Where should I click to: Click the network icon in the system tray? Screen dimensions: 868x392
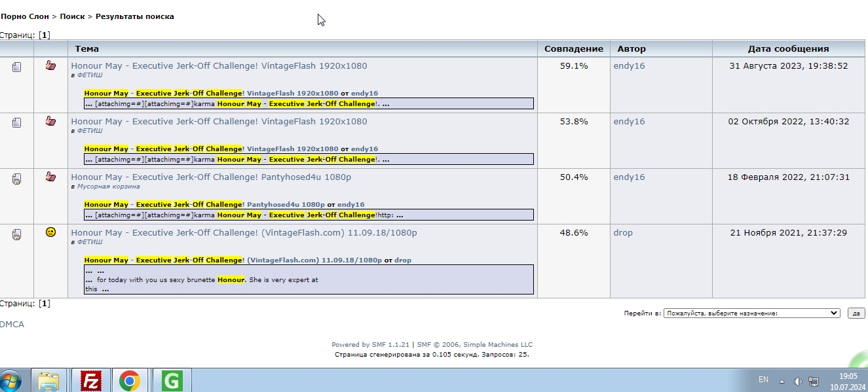pyautogui.click(x=814, y=381)
